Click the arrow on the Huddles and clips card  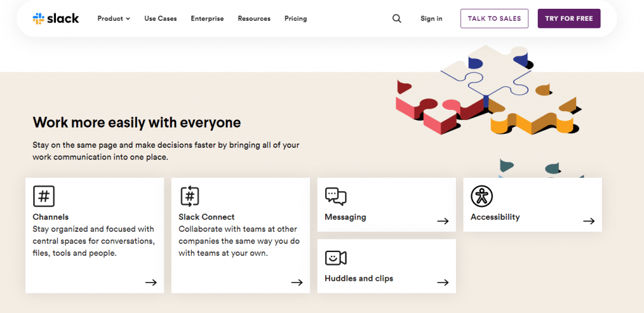point(443,282)
